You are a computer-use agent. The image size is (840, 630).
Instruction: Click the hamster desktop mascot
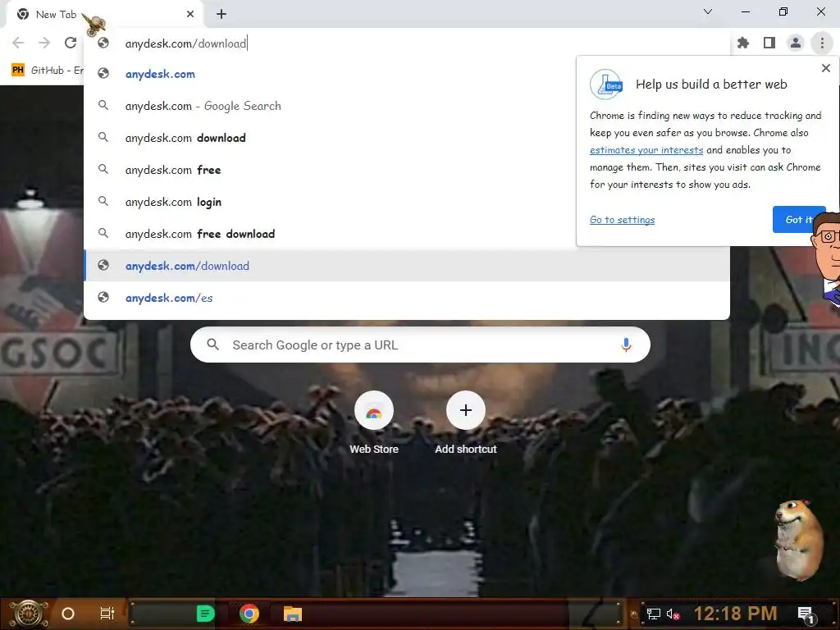click(798, 540)
